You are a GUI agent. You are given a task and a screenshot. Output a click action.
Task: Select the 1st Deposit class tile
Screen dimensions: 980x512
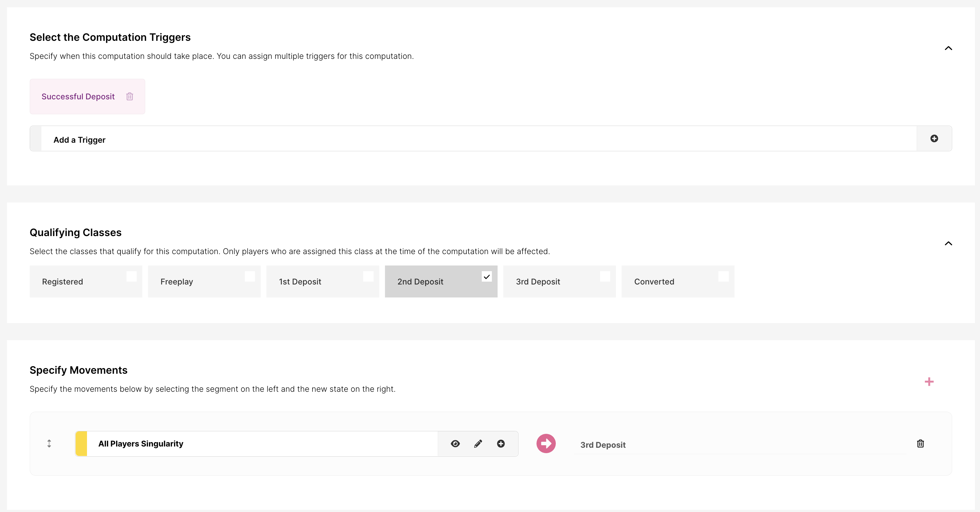coord(322,282)
